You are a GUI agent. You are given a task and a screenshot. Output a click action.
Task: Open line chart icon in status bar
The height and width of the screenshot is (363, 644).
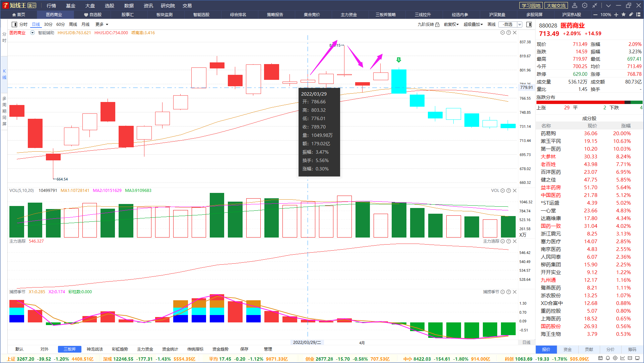[x=623, y=358]
